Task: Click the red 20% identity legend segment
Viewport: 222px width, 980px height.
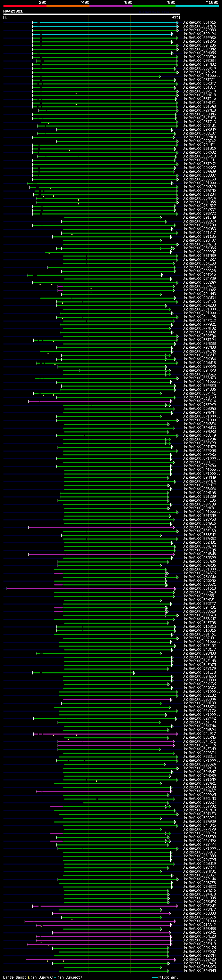Action: tap(25, 6)
